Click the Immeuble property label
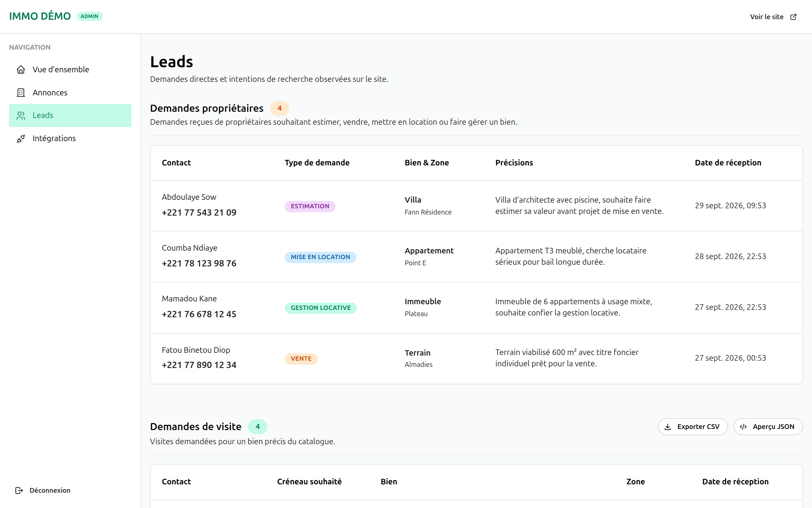The width and height of the screenshot is (812, 508). coord(423,302)
